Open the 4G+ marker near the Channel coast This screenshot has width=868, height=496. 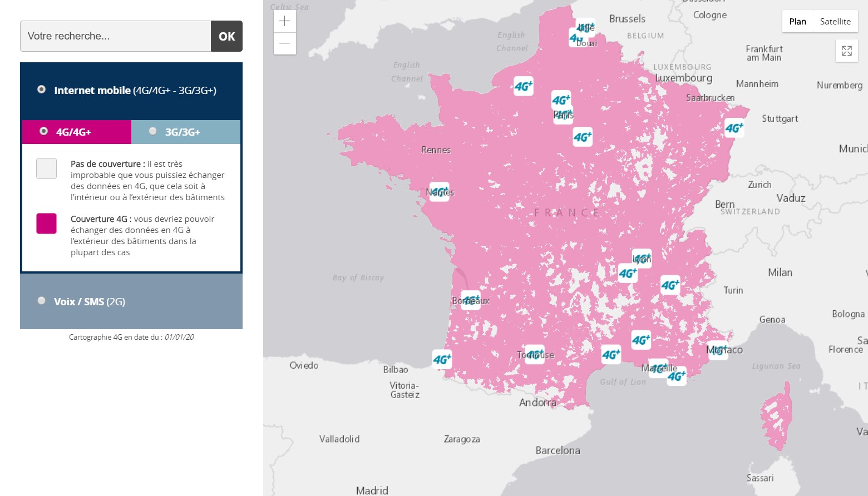tap(524, 86)
